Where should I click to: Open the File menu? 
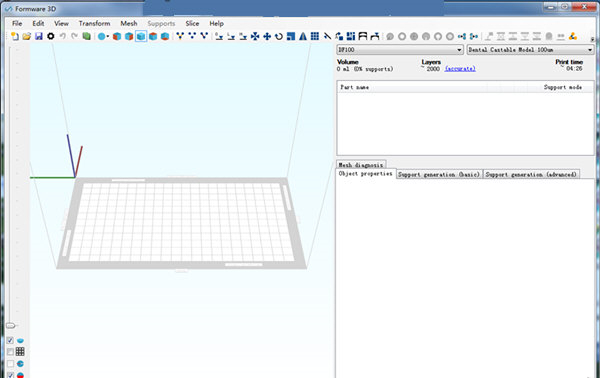tap(17, 23)
